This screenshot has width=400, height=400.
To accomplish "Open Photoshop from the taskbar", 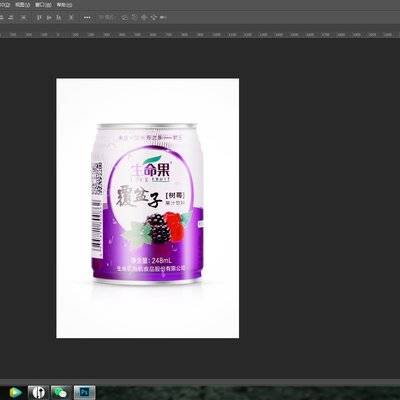I will tap(84, 392).
